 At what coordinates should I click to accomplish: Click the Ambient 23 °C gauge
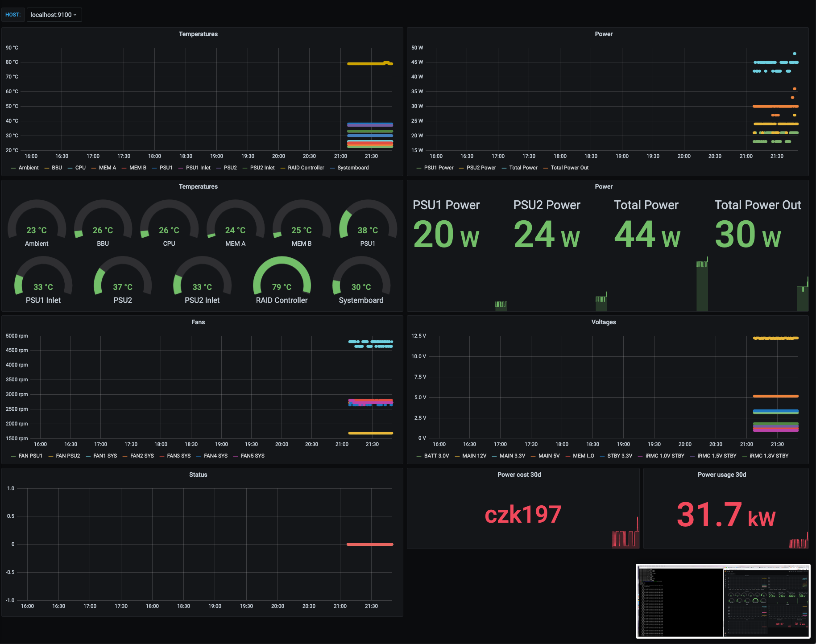click(x=37, y=223)
